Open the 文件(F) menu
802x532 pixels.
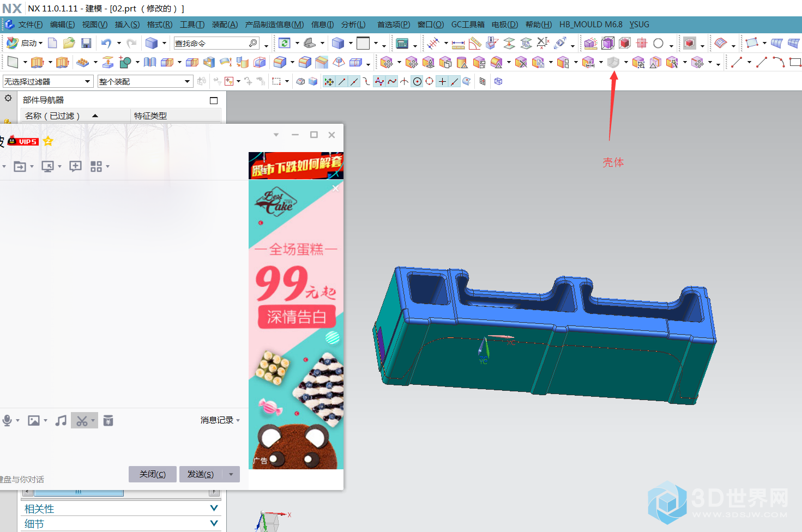tap(30, 25)
